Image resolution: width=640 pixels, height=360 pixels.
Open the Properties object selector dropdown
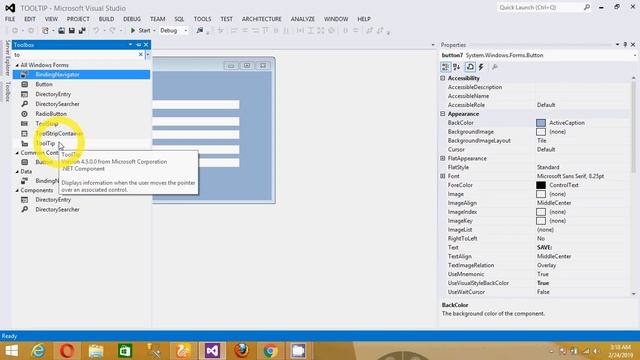point(635,55)
